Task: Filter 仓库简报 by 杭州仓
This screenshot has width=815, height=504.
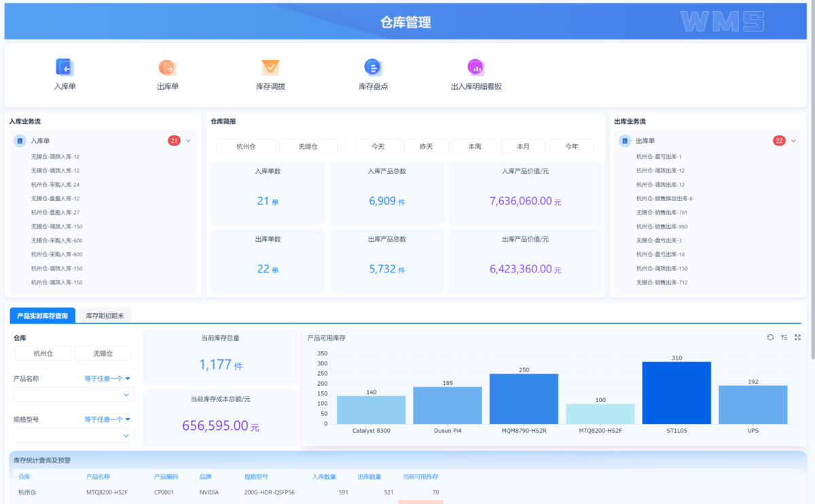Action: pyautogui.click(x=246, y=146)
